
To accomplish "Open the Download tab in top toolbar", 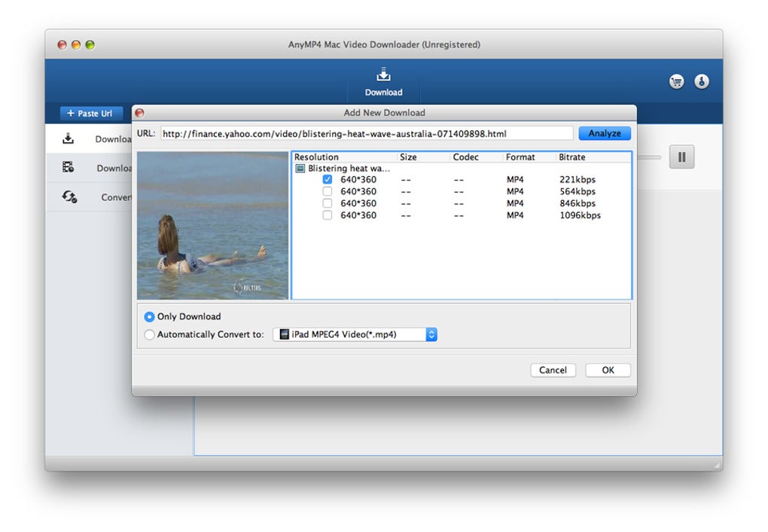I will tap(383, 81).
